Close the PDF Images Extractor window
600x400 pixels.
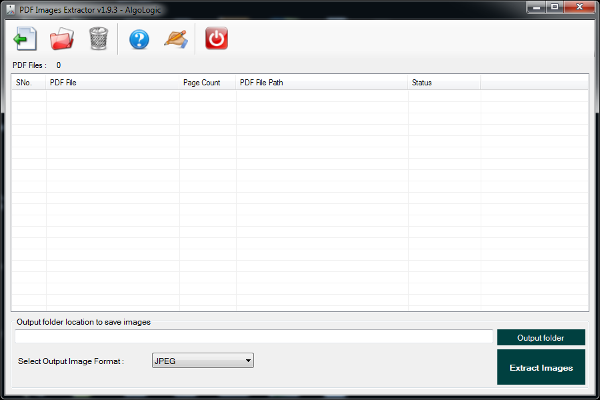click(579, 7)
